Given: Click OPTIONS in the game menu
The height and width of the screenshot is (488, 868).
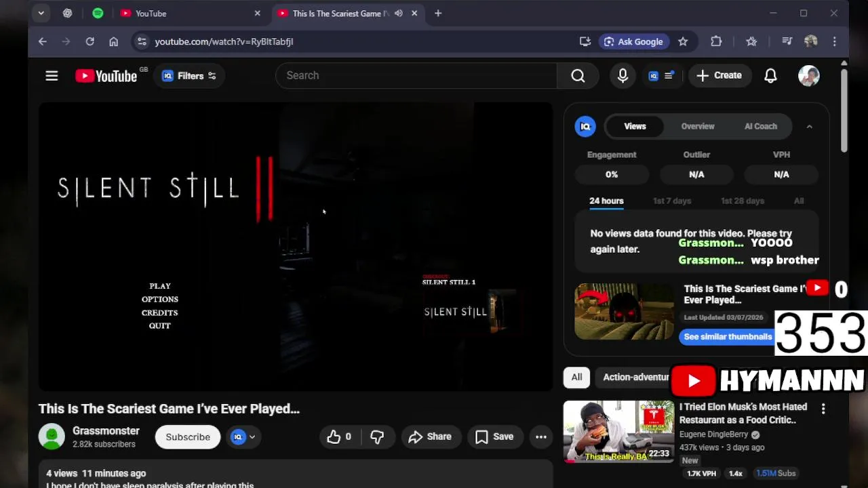Looking at the screenshot, I should 160,299.
